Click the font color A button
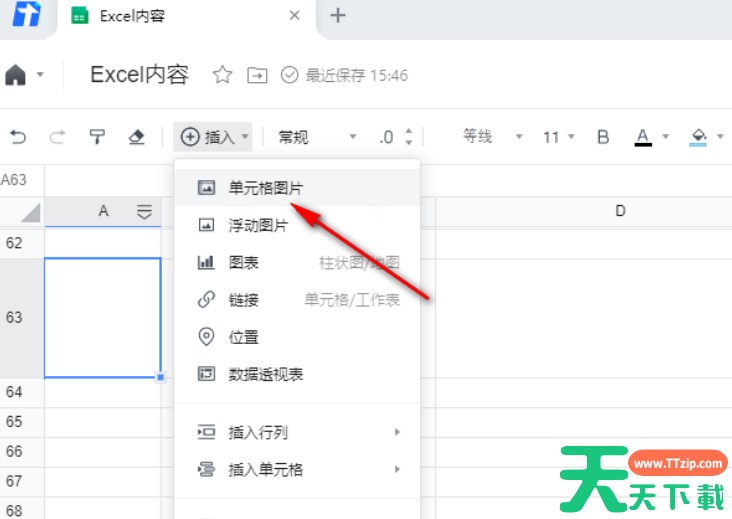The width and height of the screenshot is (732, 519). tap(640, 137)
